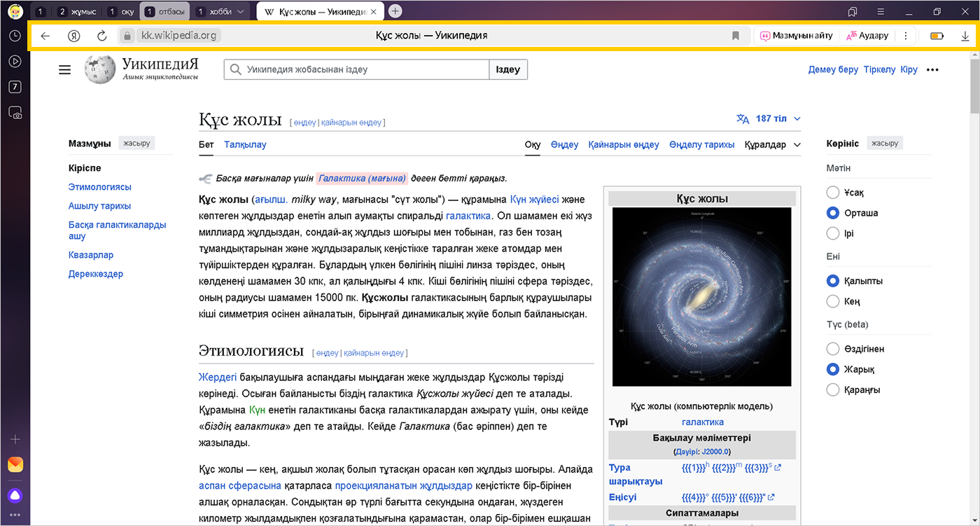Screen dimensions: 980x526
Task: Open the Өңделу тарихы tab
Action: (x=701, y=145)
